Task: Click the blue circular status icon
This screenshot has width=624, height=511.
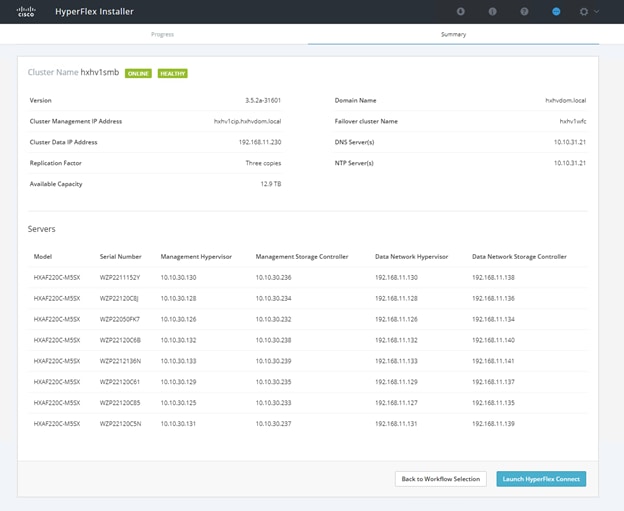Action: tap(556, 12)
